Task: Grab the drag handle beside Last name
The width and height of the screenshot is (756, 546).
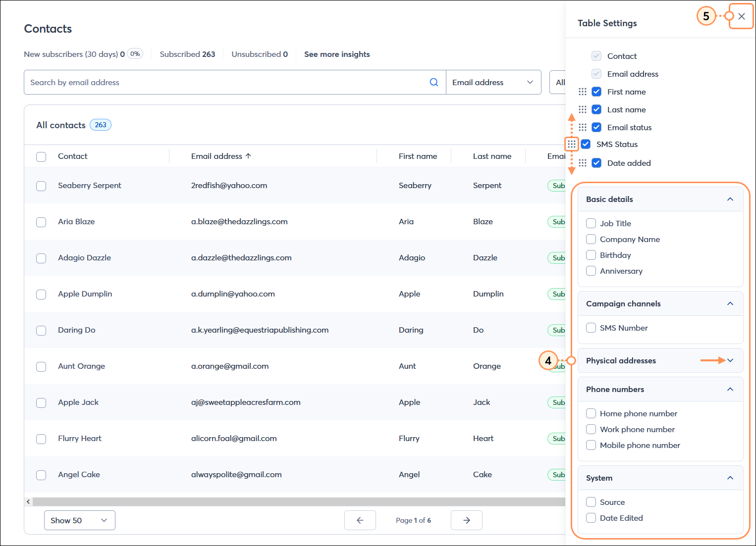Action: pyautogui.click(x=583, y=109)
